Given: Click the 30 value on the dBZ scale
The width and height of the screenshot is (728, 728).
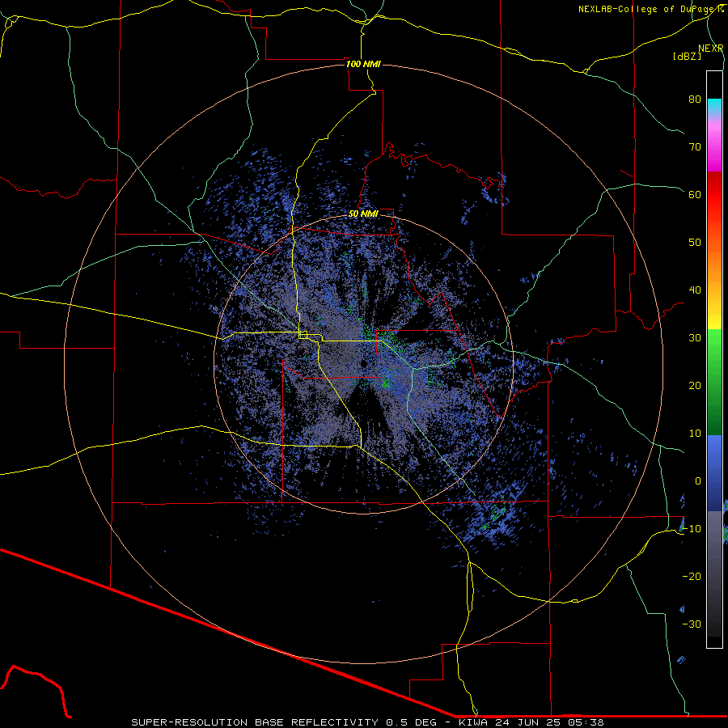Looking at the screenshot, I should [695, 338].
